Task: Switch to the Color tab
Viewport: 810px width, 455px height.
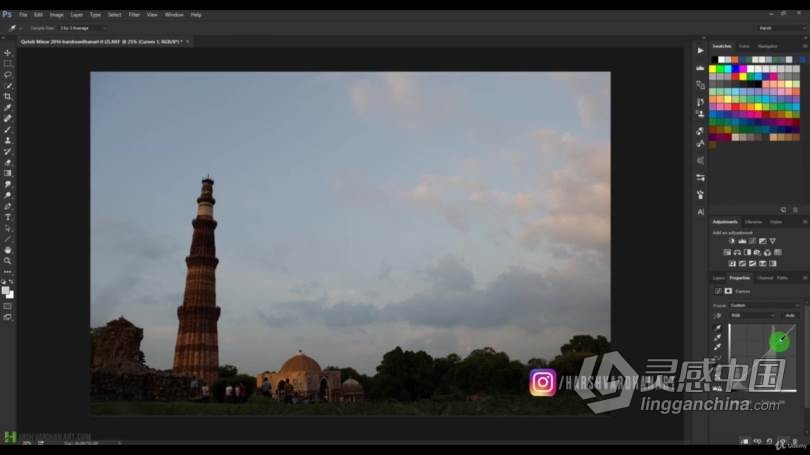Action: [x=744, y=46]
